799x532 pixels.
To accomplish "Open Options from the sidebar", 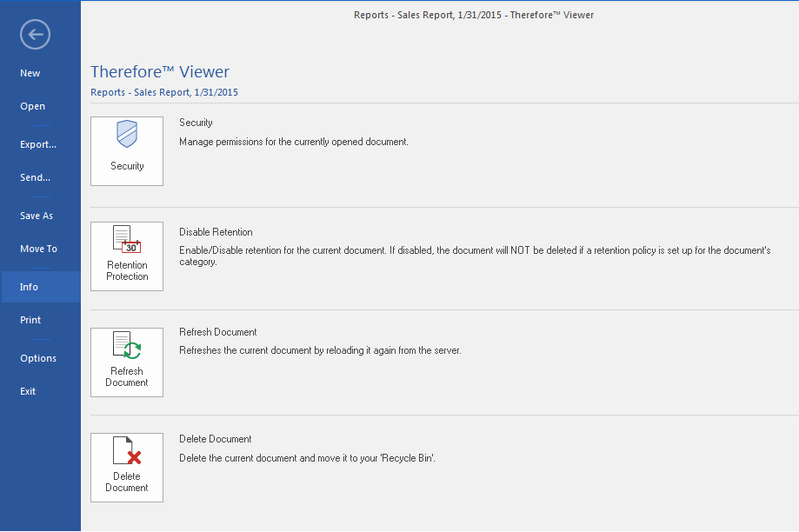I will 38,359.
